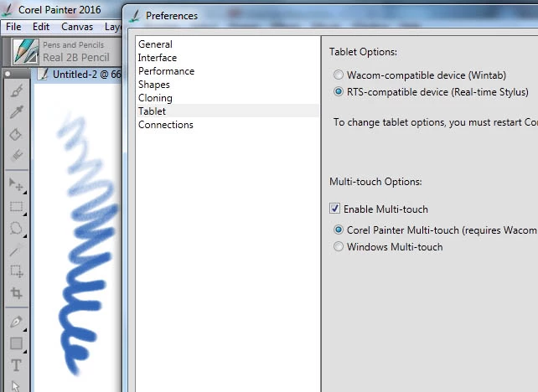Click the Preferences dialog title icon

coord(134,15)
